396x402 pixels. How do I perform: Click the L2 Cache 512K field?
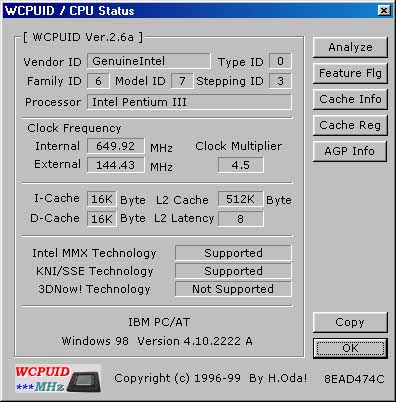[240, 199]
